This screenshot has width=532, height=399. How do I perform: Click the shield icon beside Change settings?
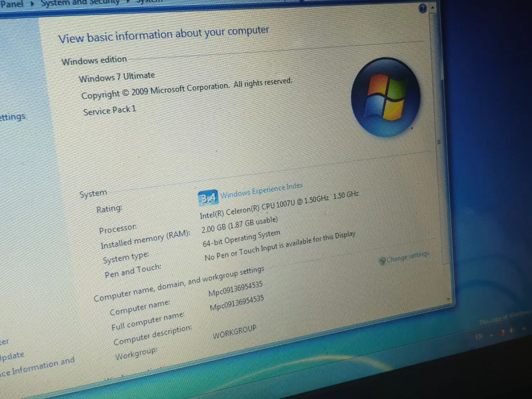coord(382,261)
